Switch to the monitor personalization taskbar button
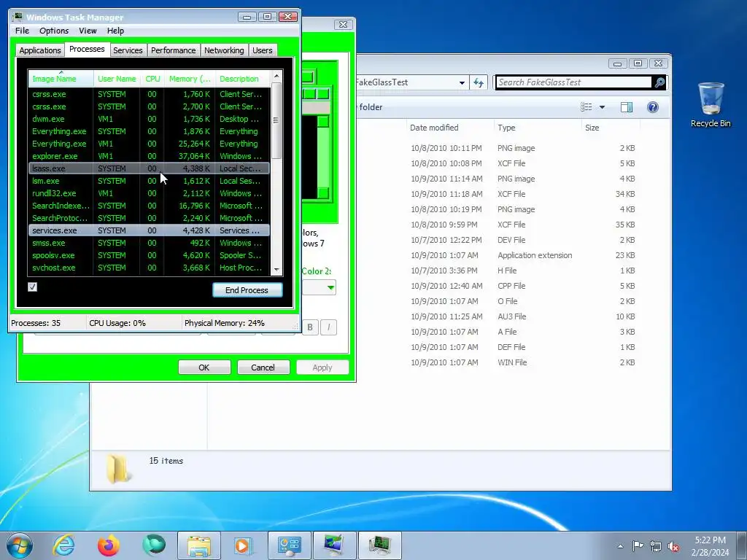 click(334, 545)
